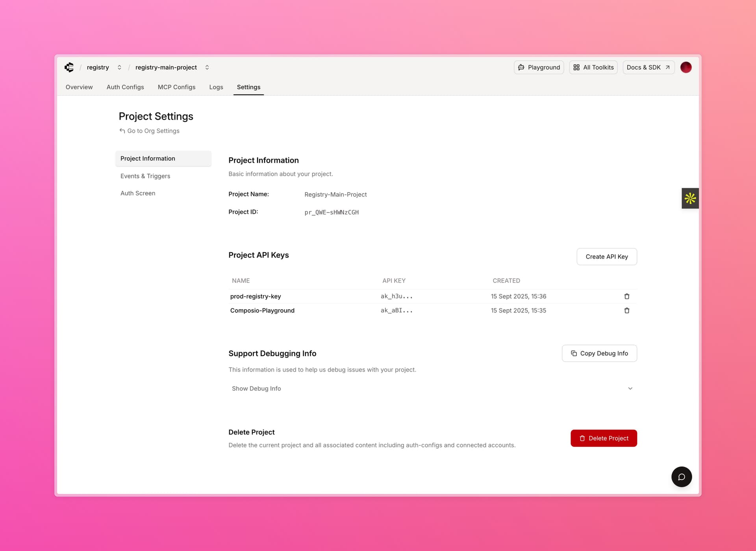
Task: Click the yellow asterisk widget on right edge
Action: point(690,198)
